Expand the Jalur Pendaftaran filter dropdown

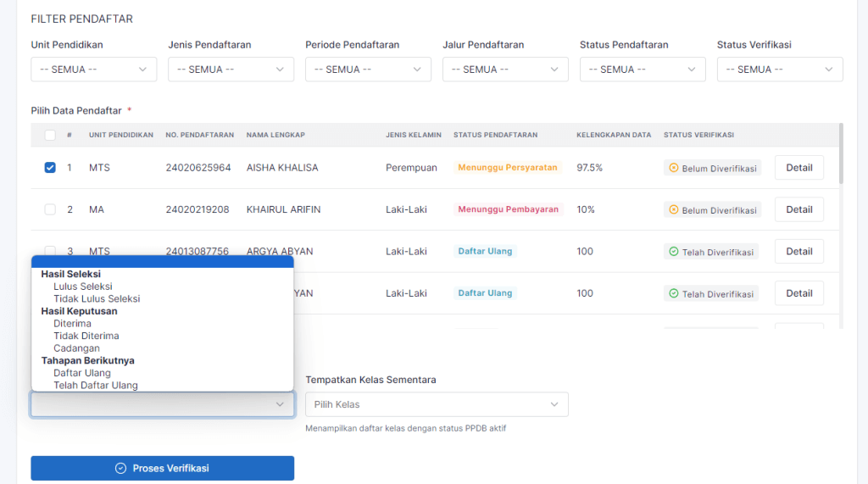point(505,70)
